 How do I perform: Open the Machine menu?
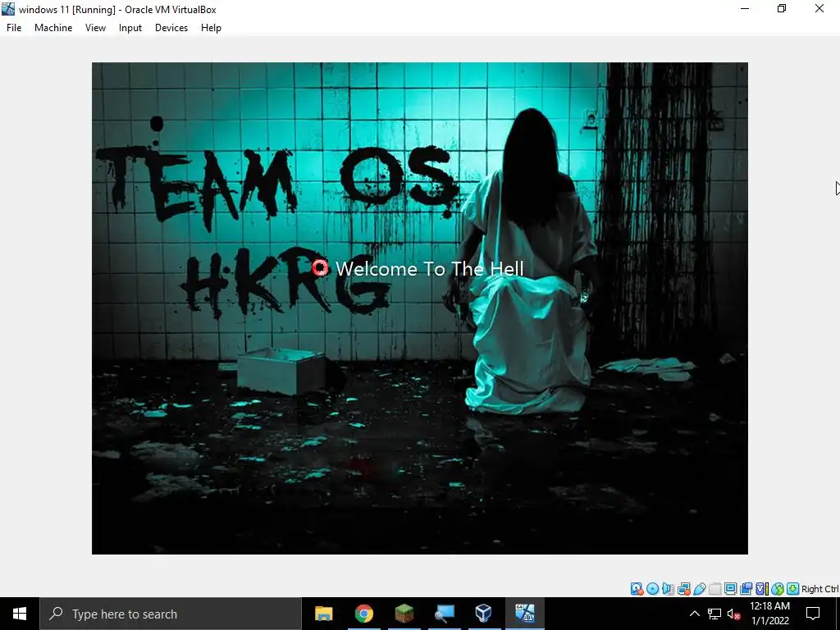pos(53,28)
